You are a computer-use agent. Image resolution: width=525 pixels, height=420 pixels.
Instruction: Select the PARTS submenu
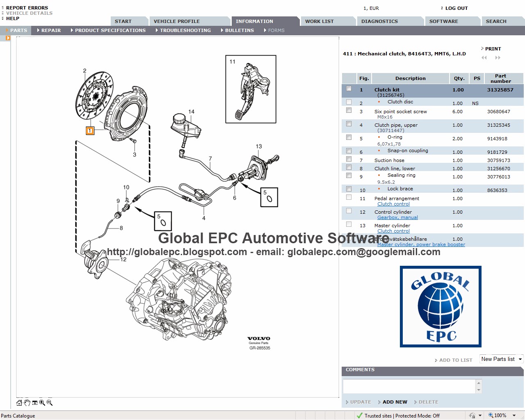click(x=16, y=30)
